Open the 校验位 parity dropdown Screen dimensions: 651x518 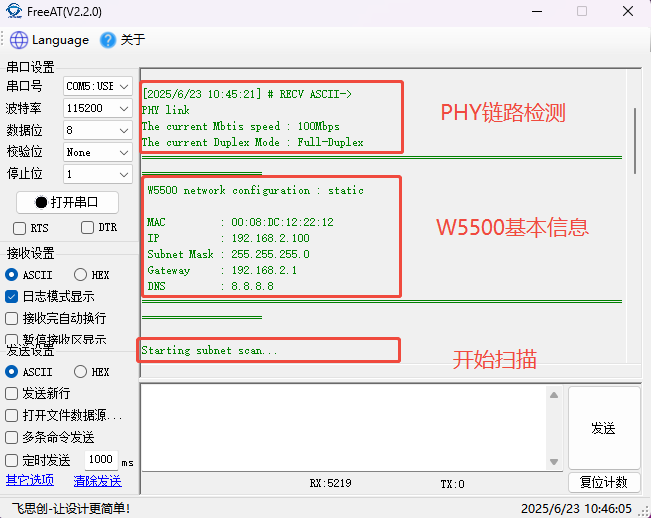click(97, 152)
